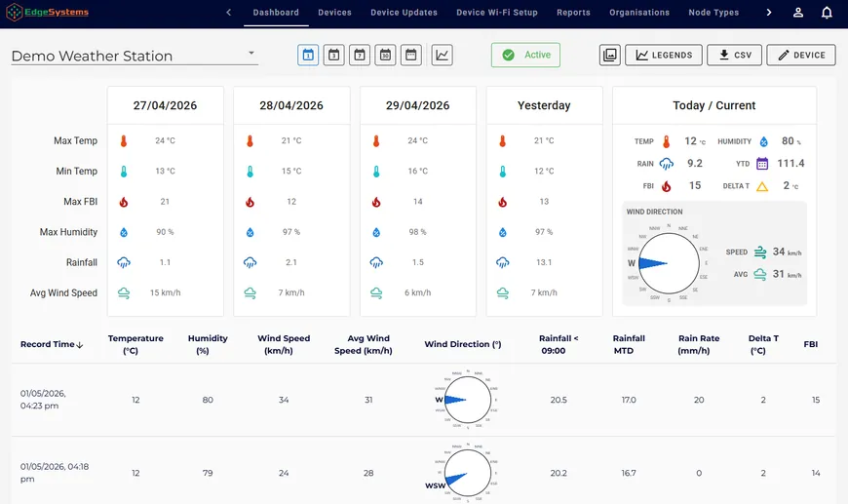Click the Rainfall MTD column header
Image resolution: width=848 pixels, height=504 pixels.
coord(629,344)
